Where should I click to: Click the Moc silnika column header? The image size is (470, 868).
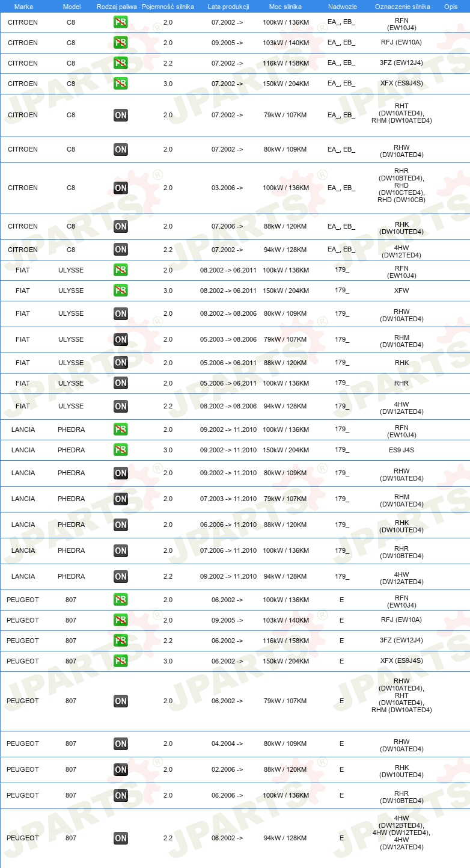click(286, 7)
